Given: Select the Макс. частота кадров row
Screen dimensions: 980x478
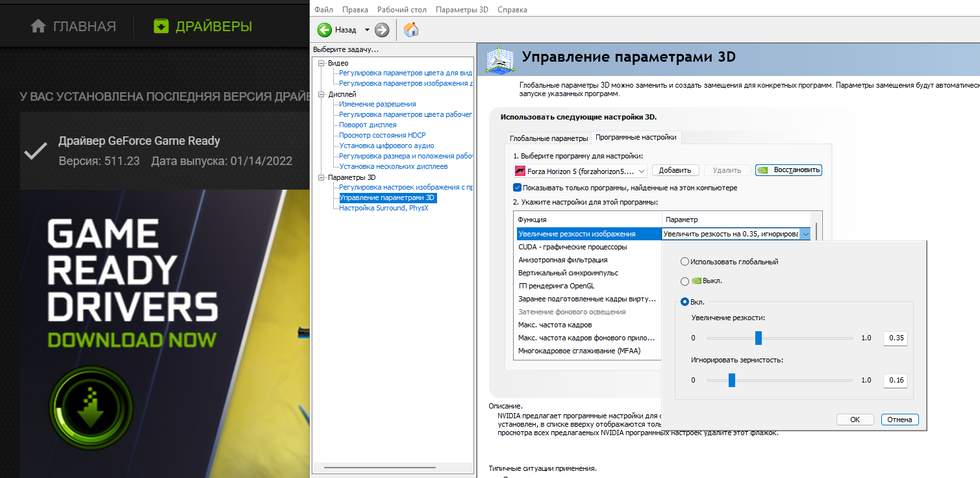Looking at the screenshot, I should 589,325.
